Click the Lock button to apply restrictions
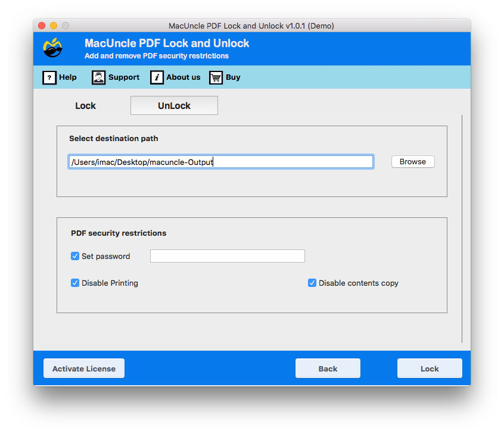This screenshot has height=434, width=504. point(430,368)
